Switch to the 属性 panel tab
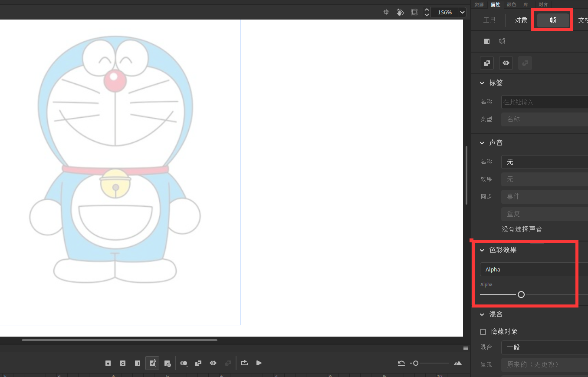This screenshot has width=588, height=377. 495,4
